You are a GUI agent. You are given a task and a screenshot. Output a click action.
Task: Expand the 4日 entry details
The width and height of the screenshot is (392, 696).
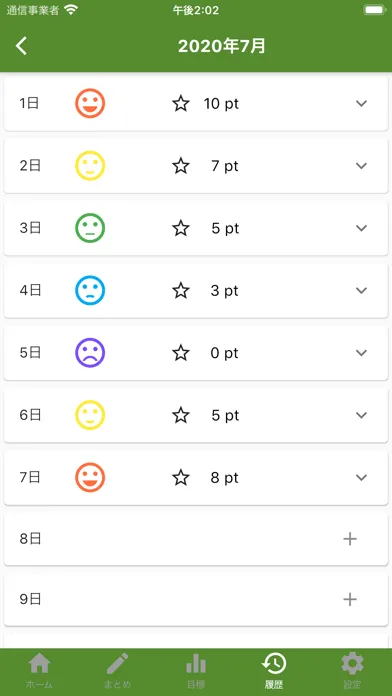361,290
